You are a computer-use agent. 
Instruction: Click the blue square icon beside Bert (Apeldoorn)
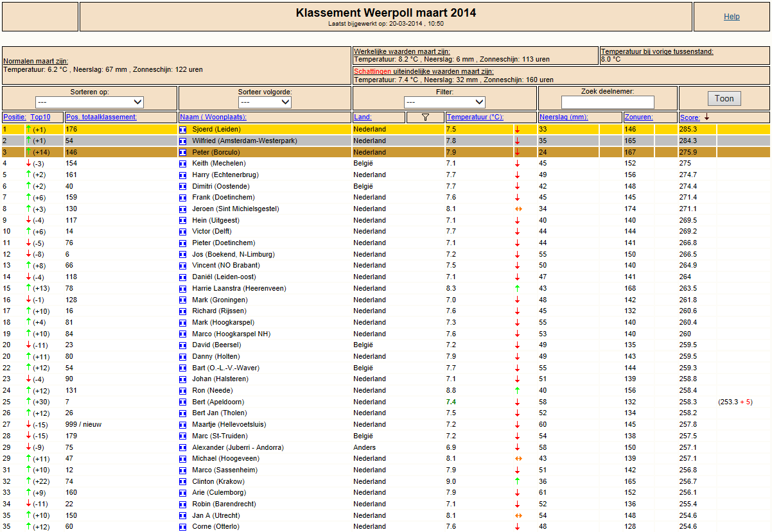(x=183, y=402)
